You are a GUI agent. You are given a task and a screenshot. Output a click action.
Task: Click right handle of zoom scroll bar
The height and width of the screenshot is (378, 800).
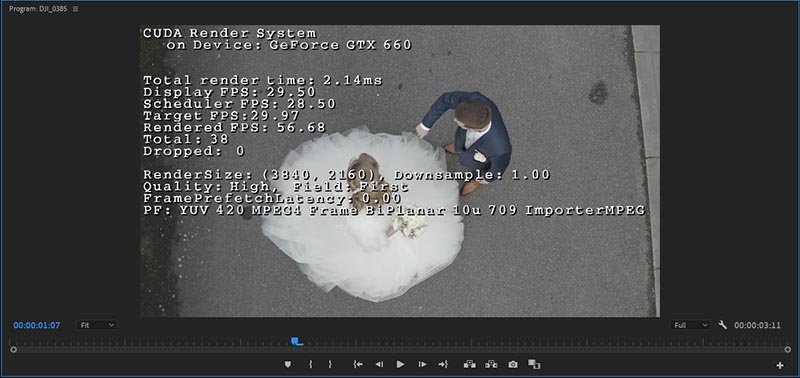pyautogui.click(x=788, y=349)
